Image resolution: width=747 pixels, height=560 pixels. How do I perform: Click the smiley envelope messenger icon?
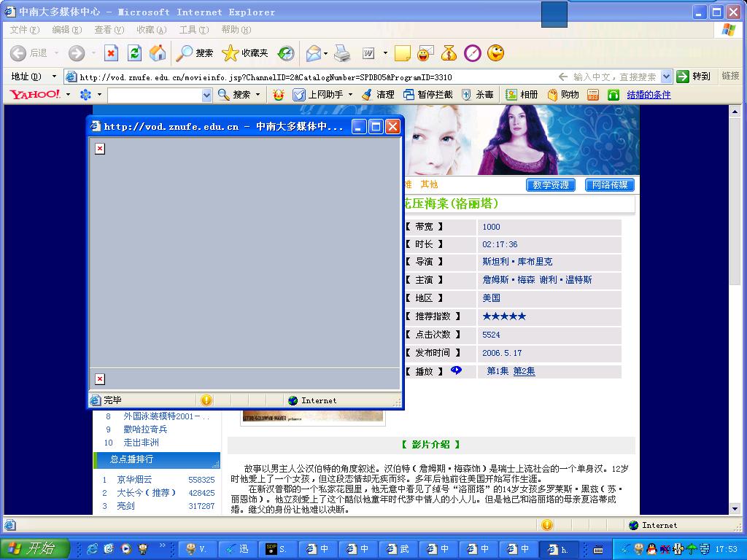point(425,52)
